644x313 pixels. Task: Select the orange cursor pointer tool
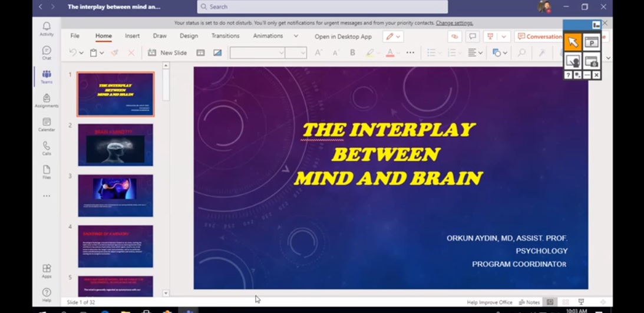pyautogui.click(x=572, y=42)
